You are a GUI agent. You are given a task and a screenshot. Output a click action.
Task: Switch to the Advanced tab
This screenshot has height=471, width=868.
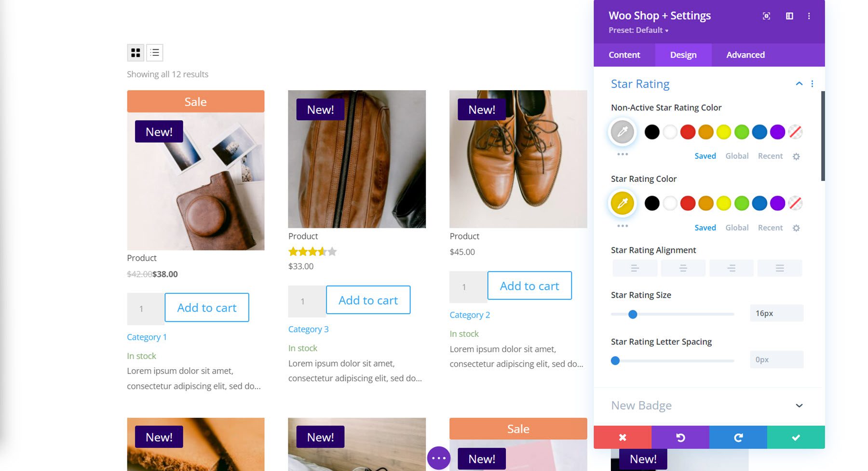(x=745, y=55)
